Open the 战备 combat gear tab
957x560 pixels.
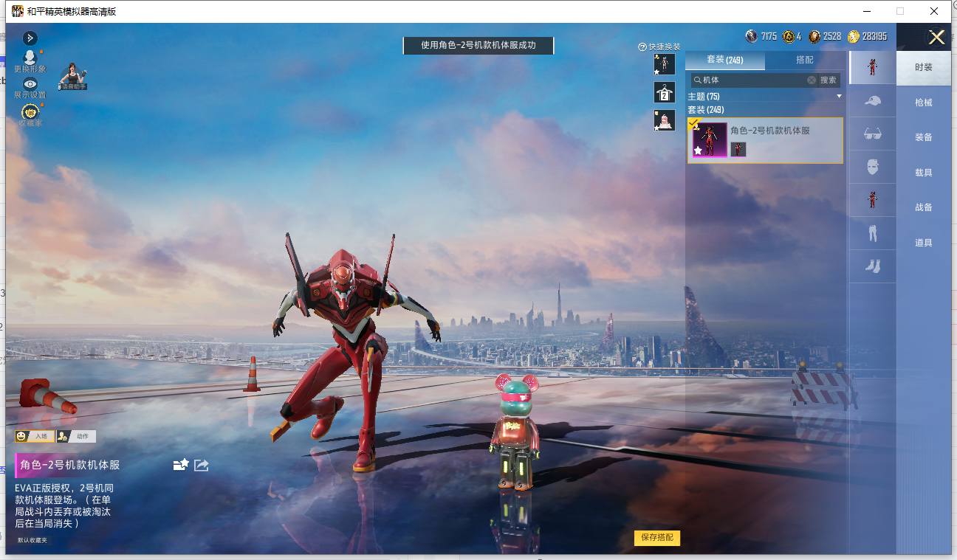click(x=924, y=207)
